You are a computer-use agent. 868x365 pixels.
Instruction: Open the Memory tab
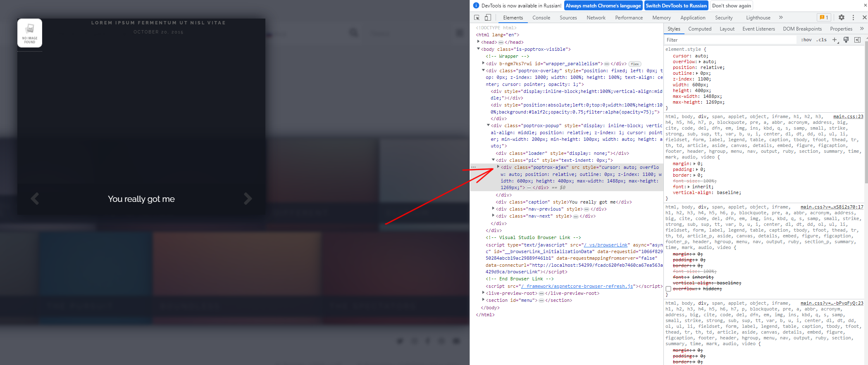coord(661,17)
